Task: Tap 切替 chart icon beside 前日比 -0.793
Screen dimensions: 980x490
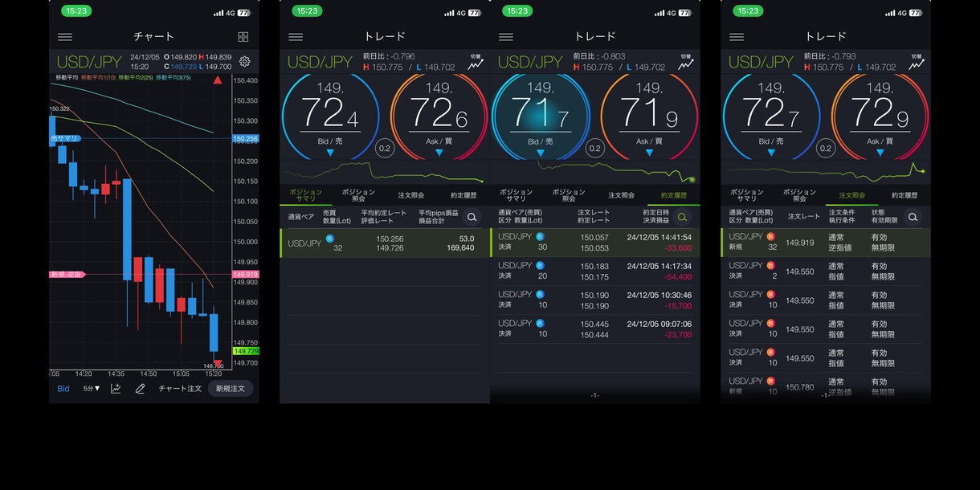Action: 917,63
